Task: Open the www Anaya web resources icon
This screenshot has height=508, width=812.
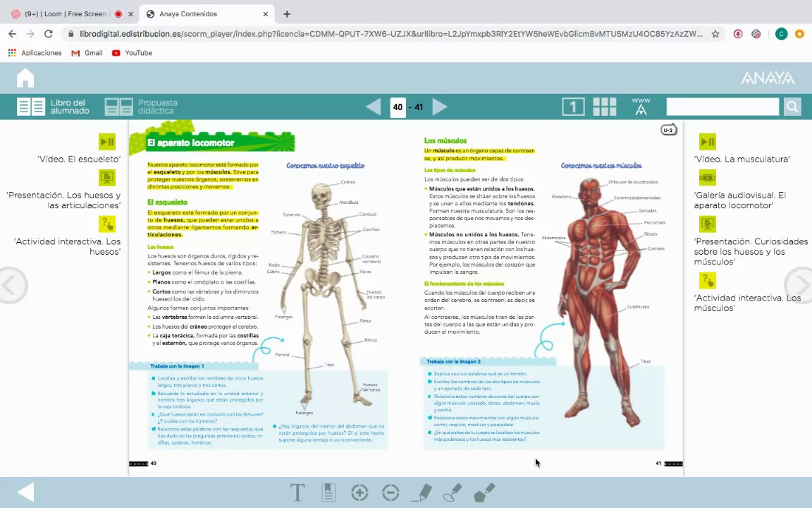Action: click(x=641, y=107)
